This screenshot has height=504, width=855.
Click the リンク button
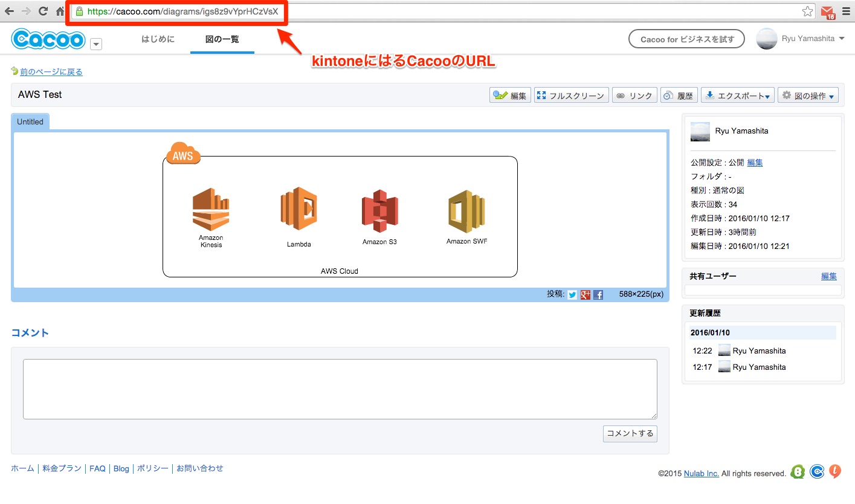pos(634,95)
